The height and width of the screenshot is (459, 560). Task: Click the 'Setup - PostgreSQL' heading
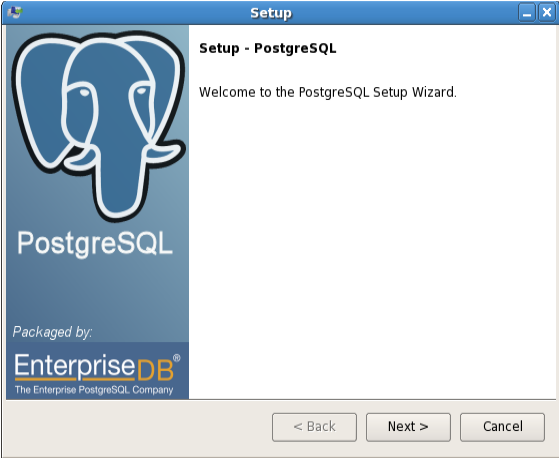tap(268, 49)
